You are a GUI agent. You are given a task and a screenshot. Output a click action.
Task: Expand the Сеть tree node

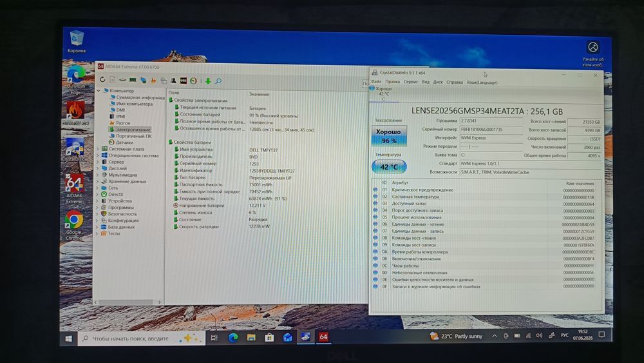point(98,188)
